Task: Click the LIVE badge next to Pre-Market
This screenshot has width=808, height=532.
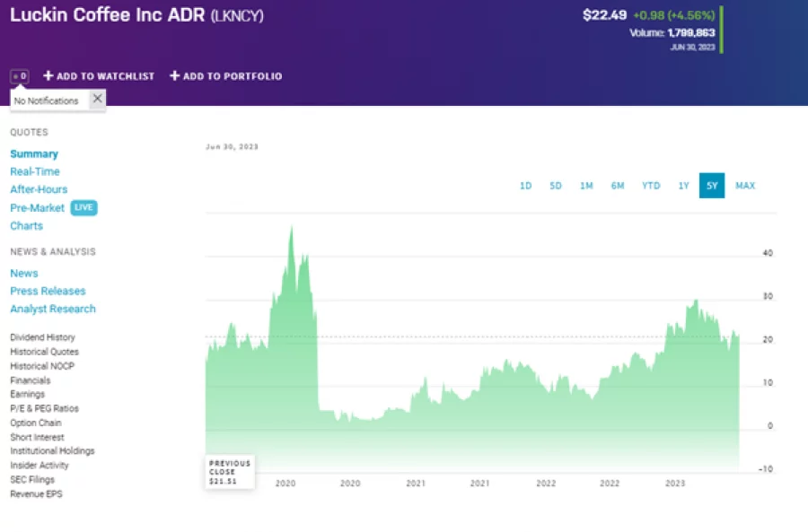Action: (83, 207)
